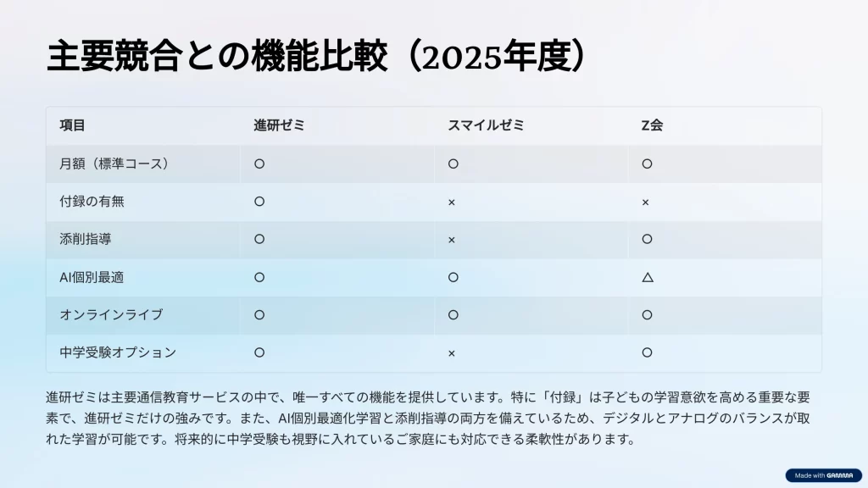
Task: Click the 中学受験オプション row label
Action: tap(111, 352)
